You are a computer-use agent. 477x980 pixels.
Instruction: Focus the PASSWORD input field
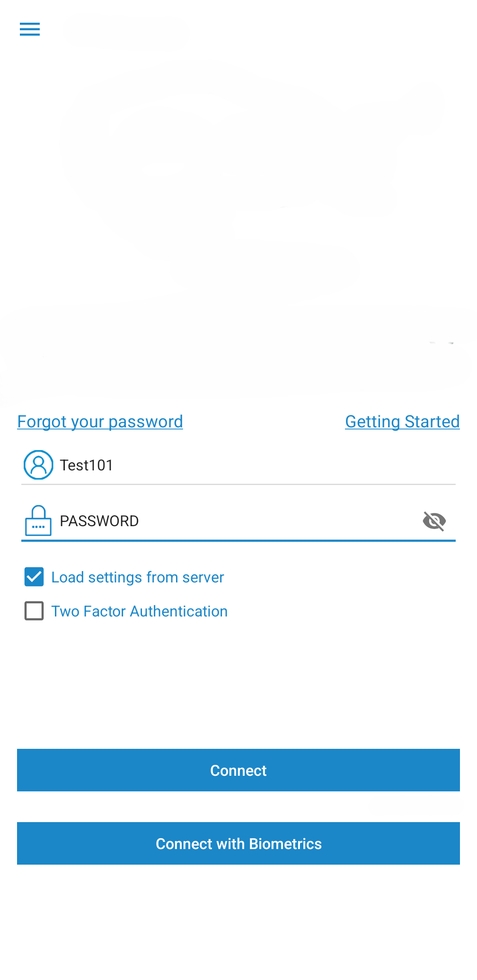[x=238, y=521]
